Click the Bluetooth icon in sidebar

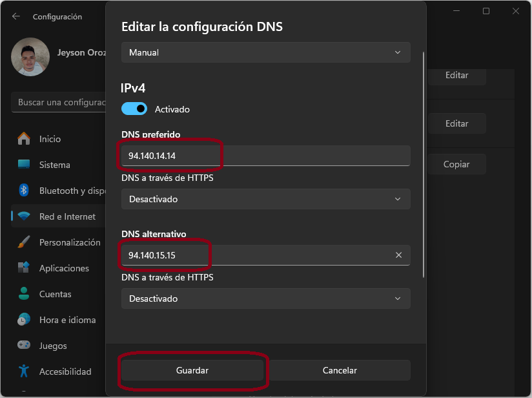[24, 191]
